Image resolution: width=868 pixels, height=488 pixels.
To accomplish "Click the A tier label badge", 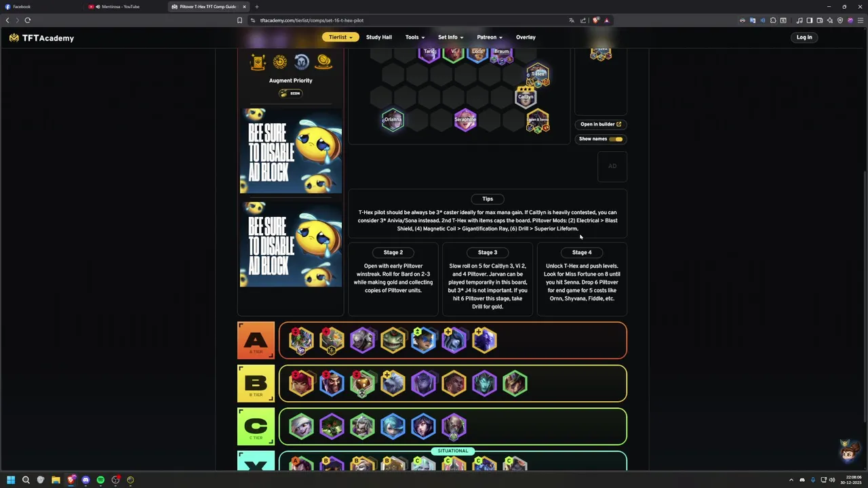I will (x=256, y=340).
